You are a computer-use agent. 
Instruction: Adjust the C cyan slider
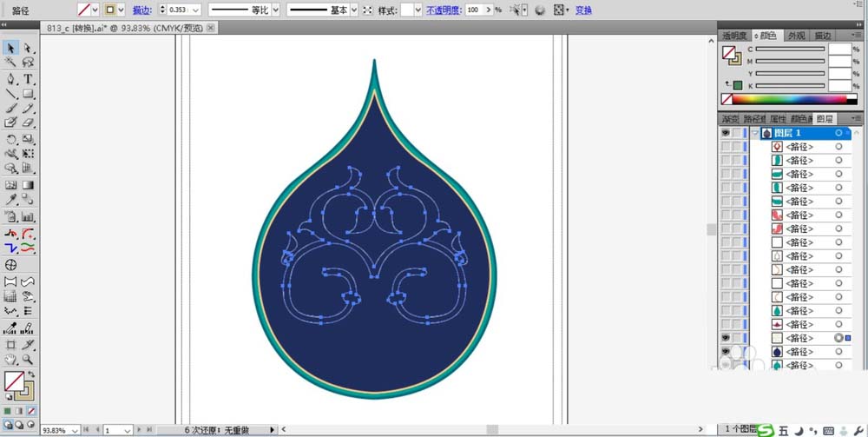coord(790,49)
